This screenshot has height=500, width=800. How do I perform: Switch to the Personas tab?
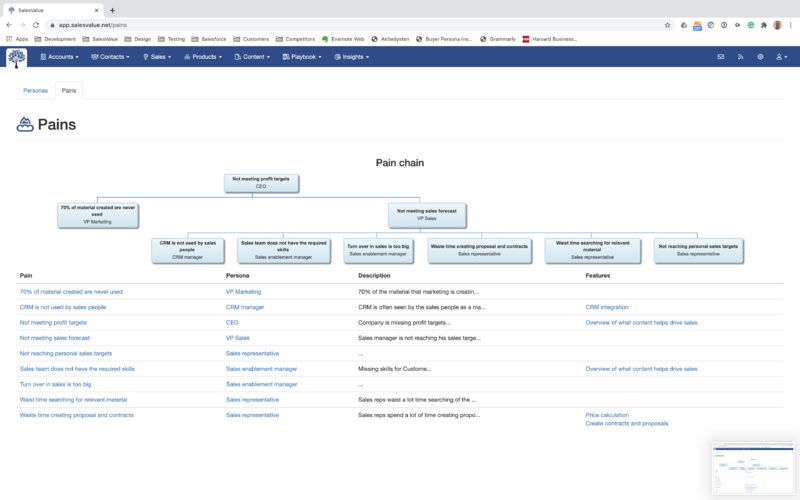click(x=35, y=90)
